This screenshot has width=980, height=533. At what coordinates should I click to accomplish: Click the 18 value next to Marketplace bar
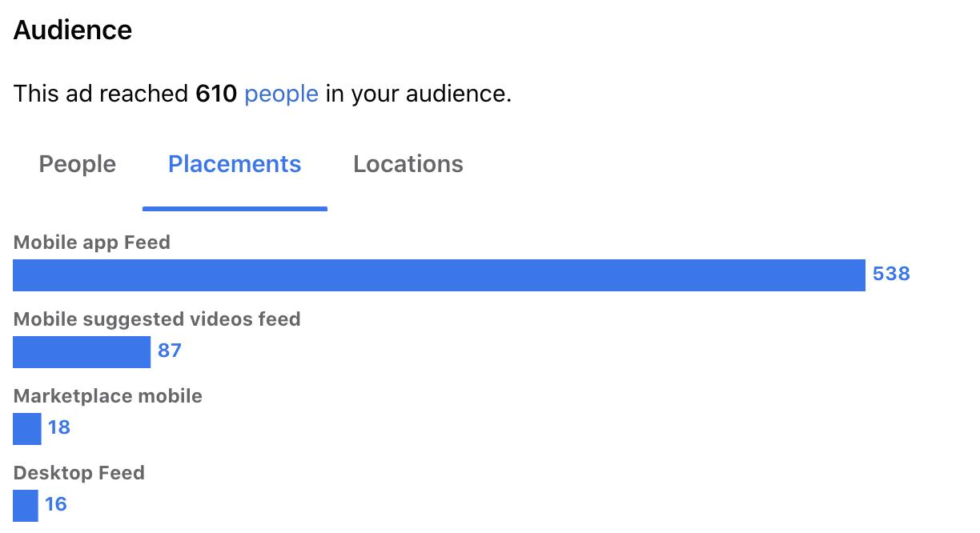click(59, 427)
